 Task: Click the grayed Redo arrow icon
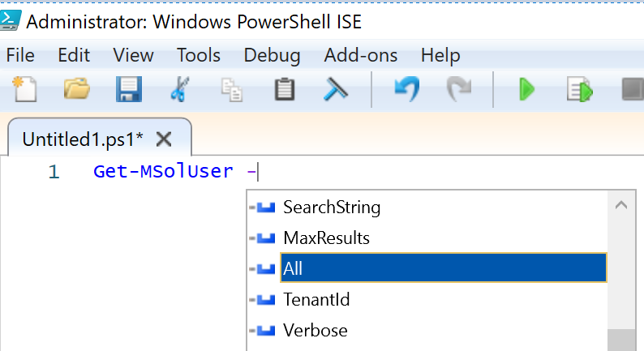(459, 89)
